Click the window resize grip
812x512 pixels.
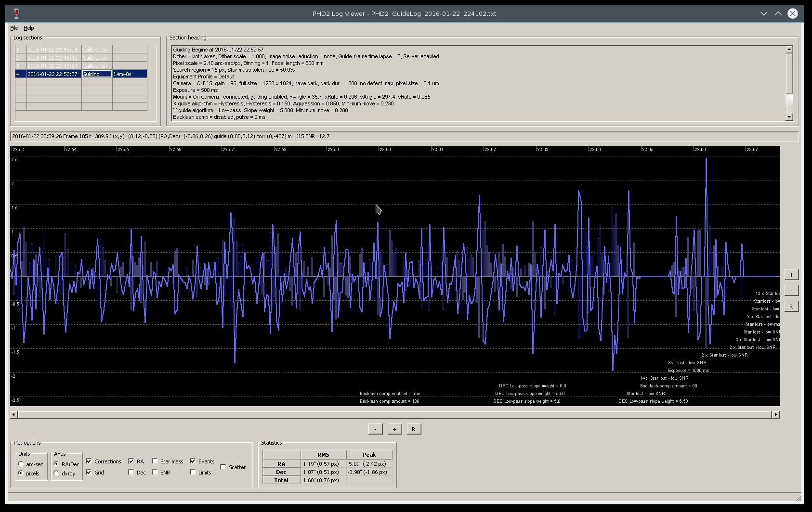799,498
